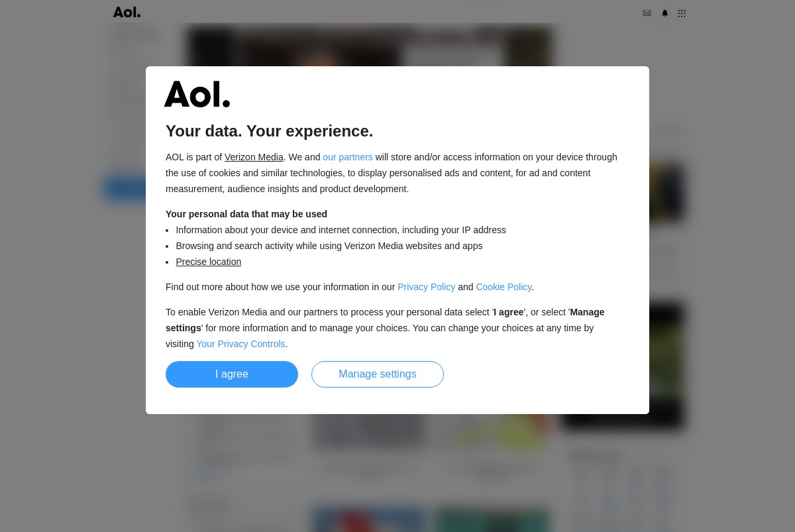Open the mail envelope icon in header

click(x=647, y=13)
